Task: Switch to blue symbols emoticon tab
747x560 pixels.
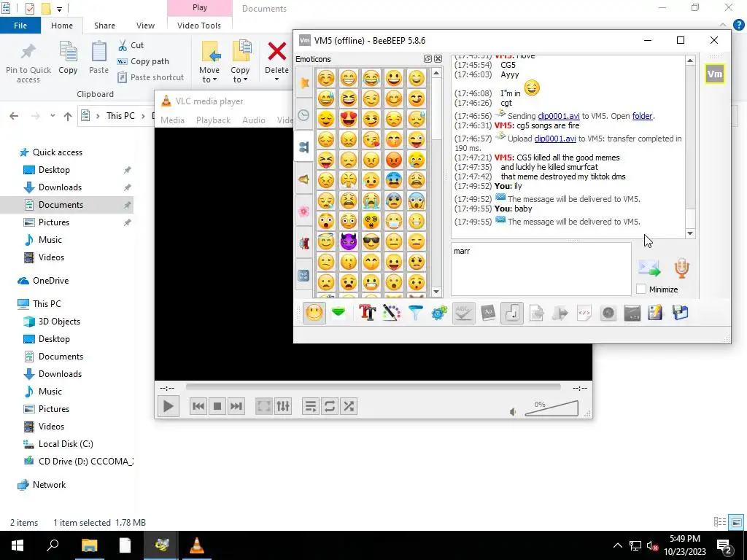Action: pyautogui.click(x=304, y=276)
